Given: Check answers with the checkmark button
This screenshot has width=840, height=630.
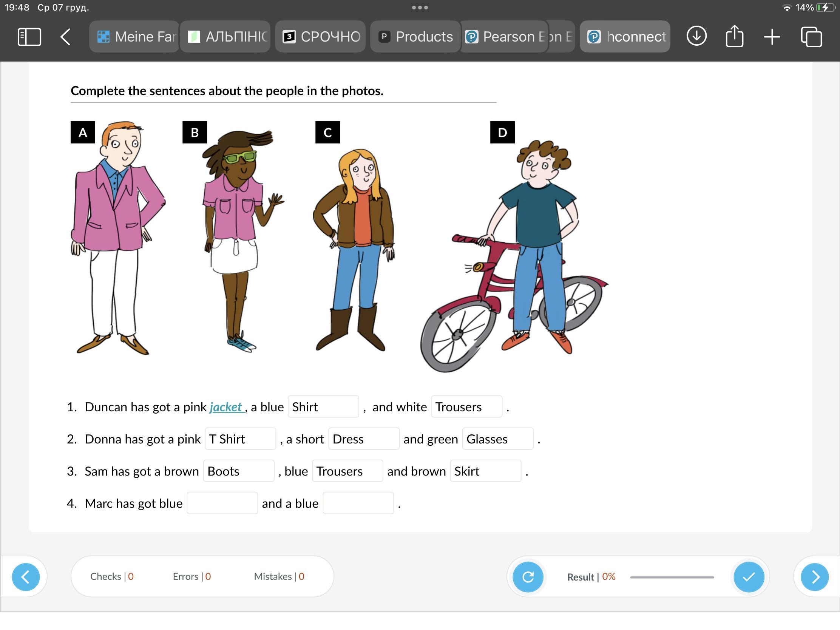Looking at the screenshot, I should [x=749, y=577].
